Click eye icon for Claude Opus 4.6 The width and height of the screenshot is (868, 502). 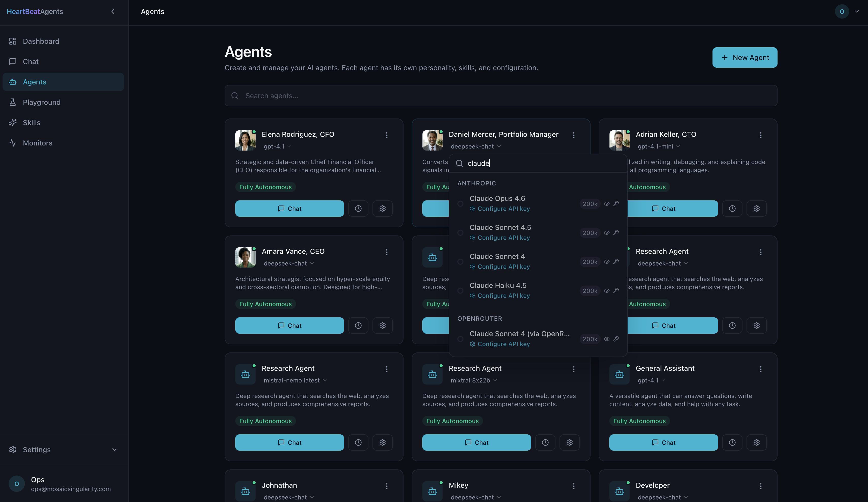(607, 204)
